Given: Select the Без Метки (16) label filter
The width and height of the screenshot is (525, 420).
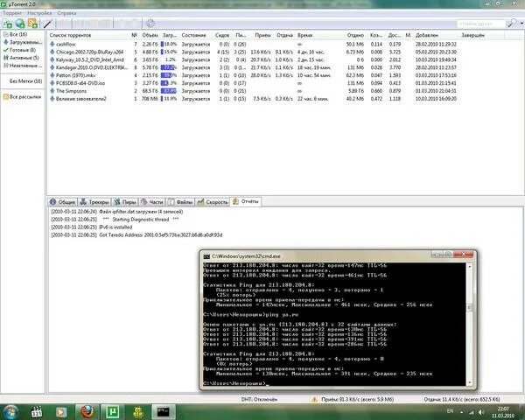Looking at the screenshot, I should (x=25, y=81).
